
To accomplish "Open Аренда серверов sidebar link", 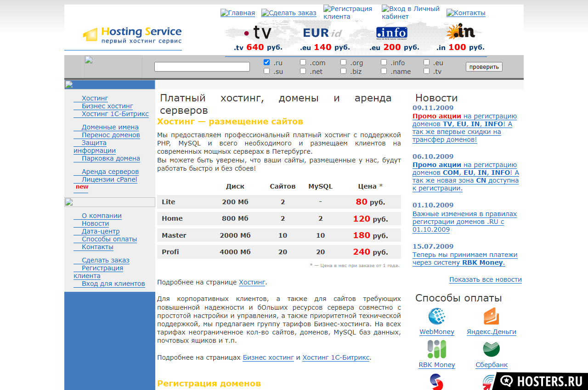I will point(110,172).
